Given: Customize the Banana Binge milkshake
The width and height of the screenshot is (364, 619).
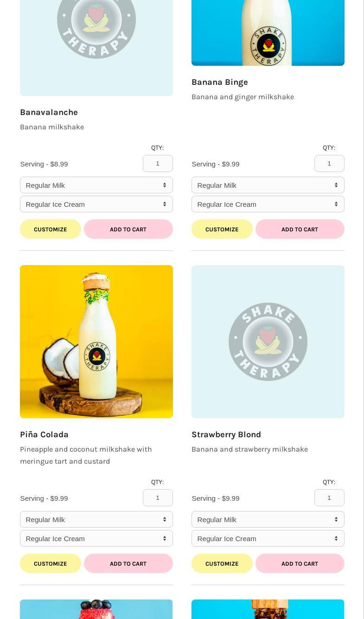Looking at the screenshot, I should (222, 229).
